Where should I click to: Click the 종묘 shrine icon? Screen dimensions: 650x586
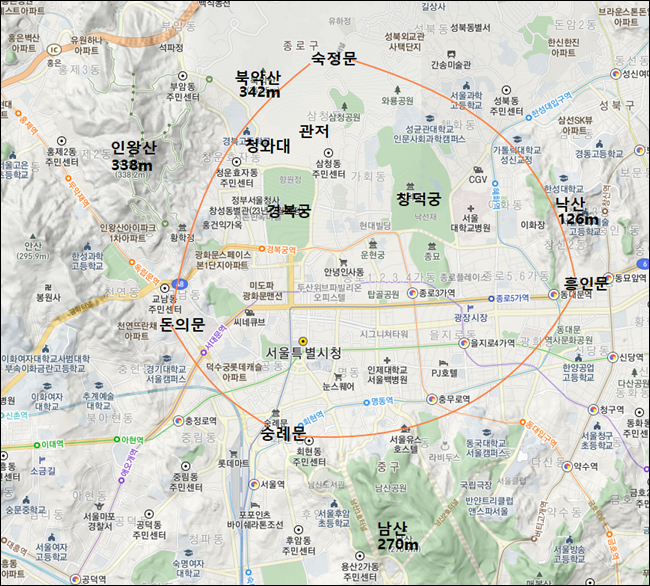point(432,245)
